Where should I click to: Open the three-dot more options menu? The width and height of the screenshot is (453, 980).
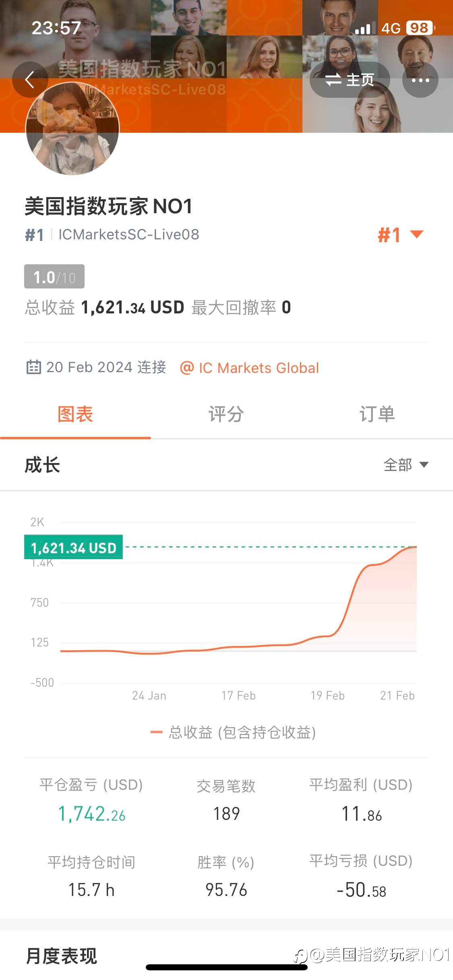click(420, 80)
